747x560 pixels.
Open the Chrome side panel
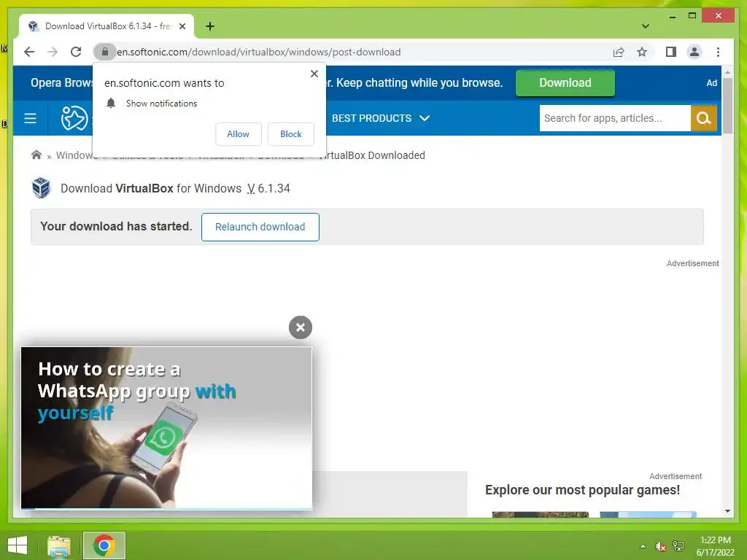[x=671, y=52]
